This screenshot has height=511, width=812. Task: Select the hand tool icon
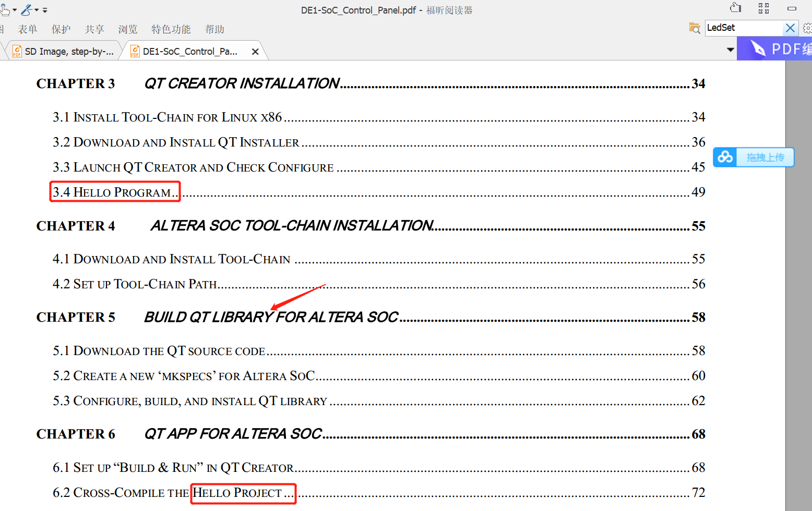coord(5,9)
